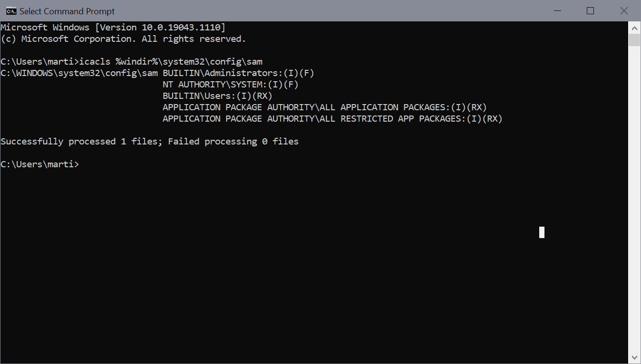Click the scrollbar down arrow
This screenshot has height=364, width=641.
tap(634, 357)
